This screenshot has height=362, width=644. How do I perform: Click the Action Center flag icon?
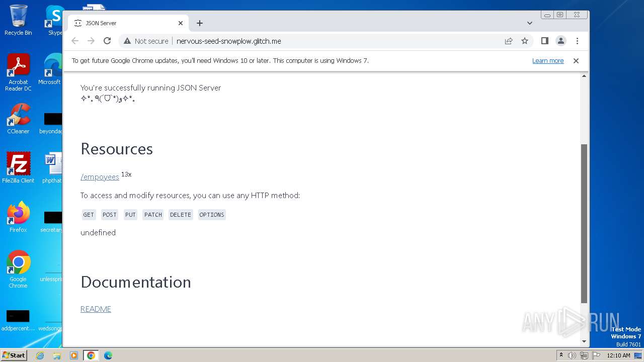pos(596,355)
